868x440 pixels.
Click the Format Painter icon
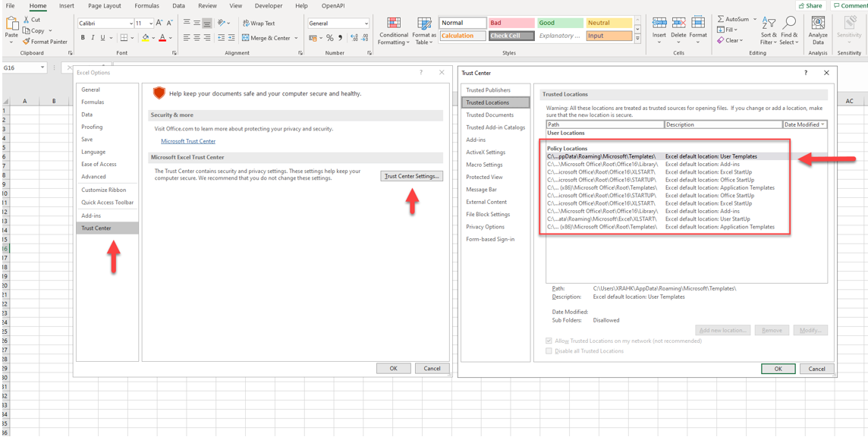(27, 42)
